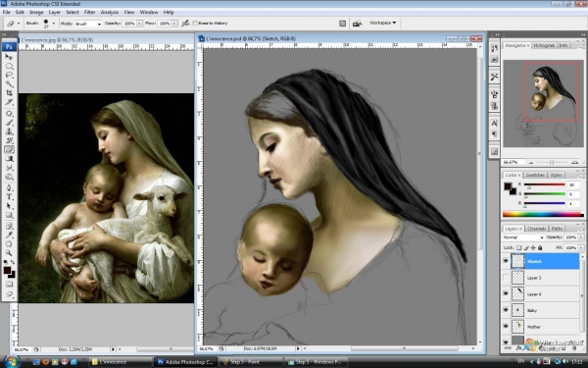Viewport: 588px width, 368px height.
Task: Select the Clone Stamp tool
Action: [x=9, y=131]
